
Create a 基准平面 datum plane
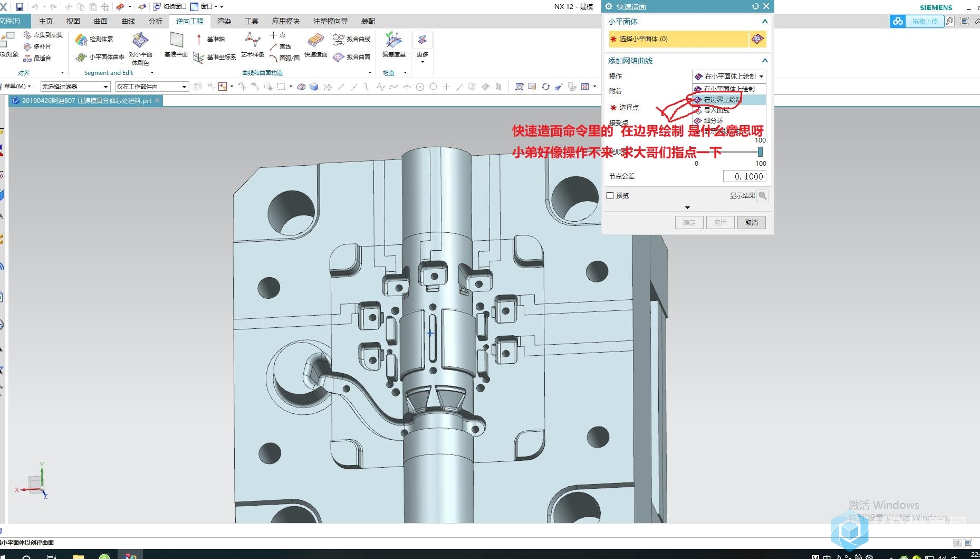click(176, 45)
